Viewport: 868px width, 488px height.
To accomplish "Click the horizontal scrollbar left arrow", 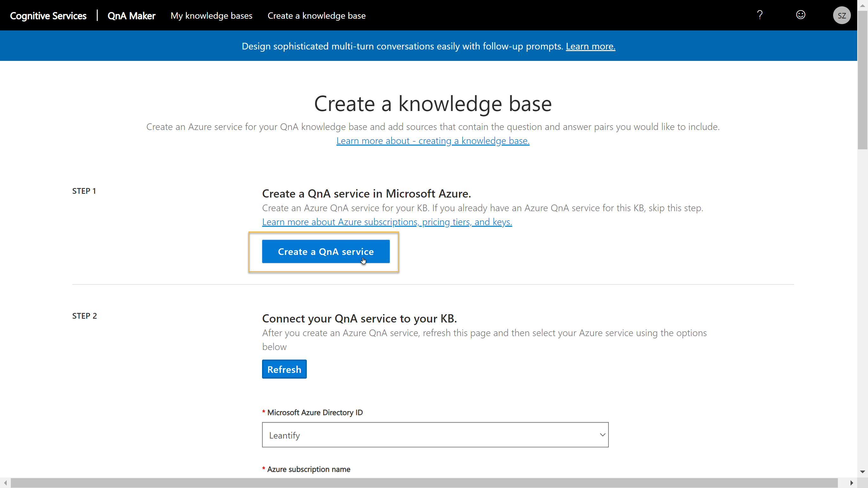I will [x=5, y=483].
